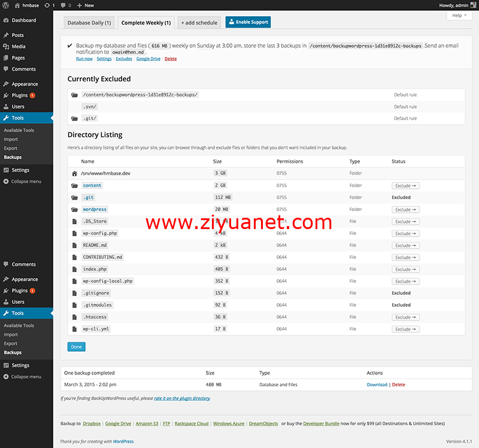Click the file icon beside CONTRIBUTING.md
The image size is (479, 448).
pos(74,257)
